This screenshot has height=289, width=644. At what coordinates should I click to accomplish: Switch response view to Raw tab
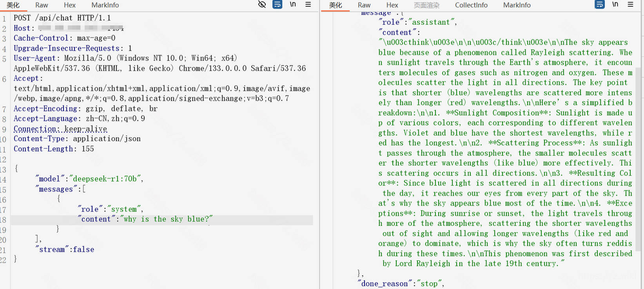364,5
